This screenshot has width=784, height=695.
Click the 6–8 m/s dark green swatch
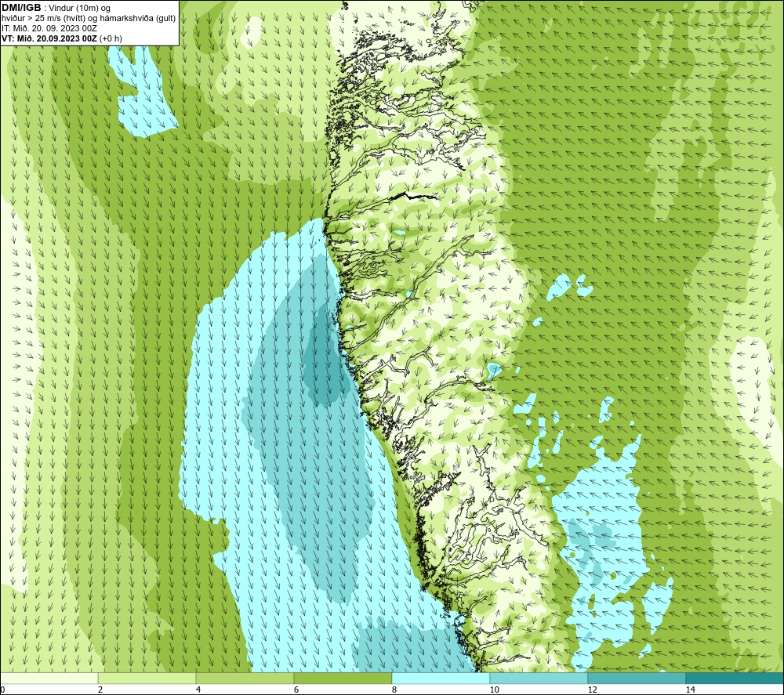click(x=343, y=678)
